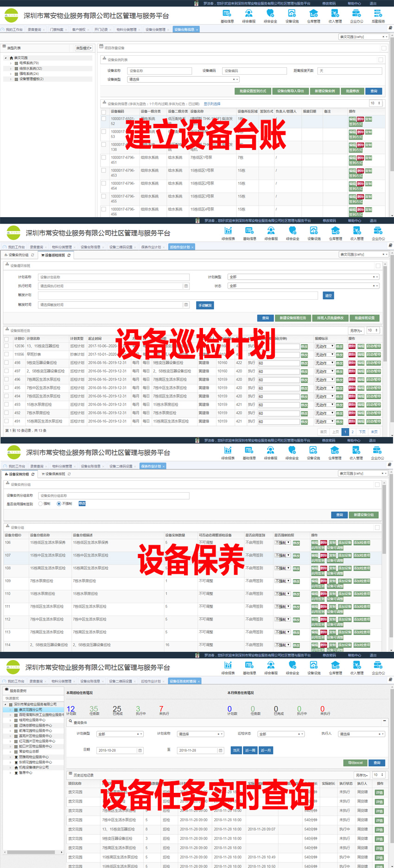Open the 类型模式 dropdown
This screenshot has width=394, height=868.
84,48
